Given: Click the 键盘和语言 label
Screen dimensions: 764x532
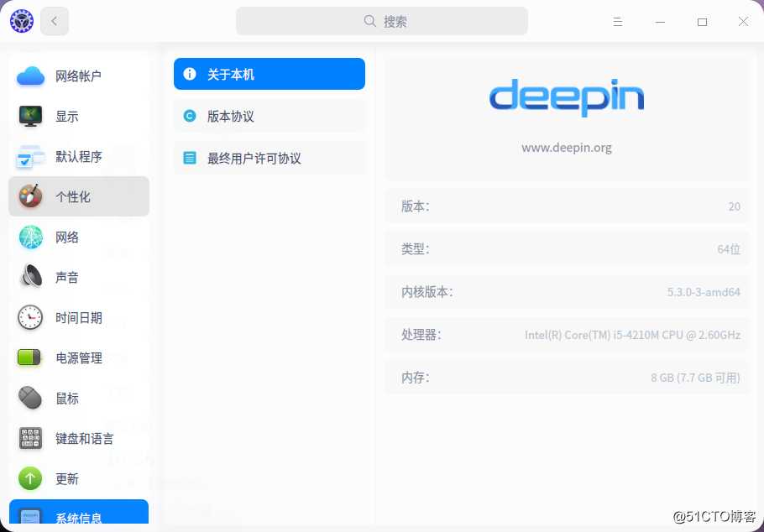Looking at the screenshot, I should pos(84,439).
